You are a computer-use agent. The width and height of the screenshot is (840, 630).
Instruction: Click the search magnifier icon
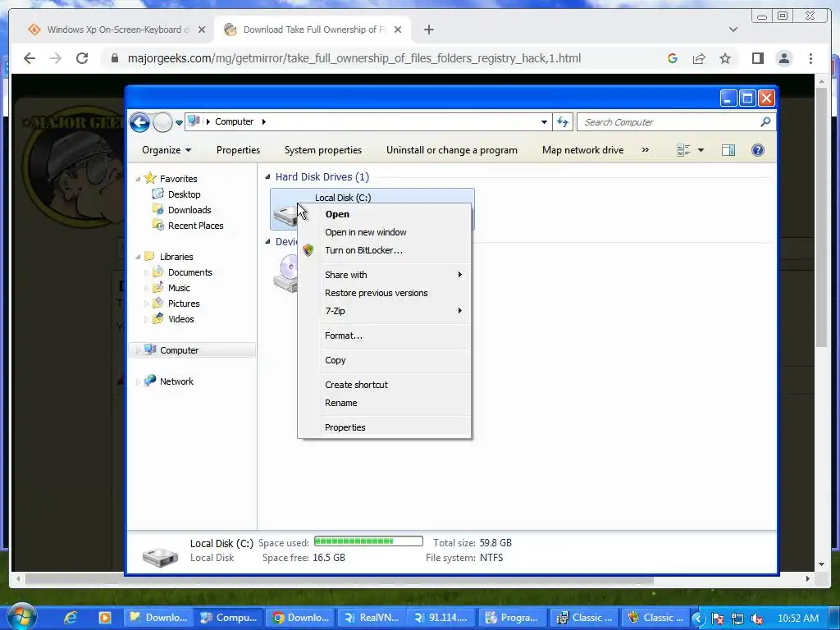(x=765, y=122)
